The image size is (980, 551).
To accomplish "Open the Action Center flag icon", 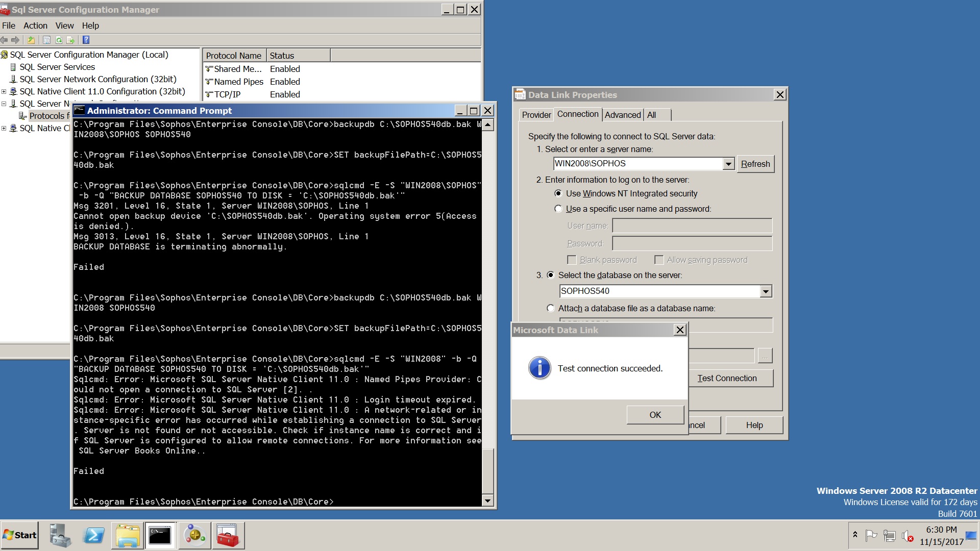I will coord(871,536).
